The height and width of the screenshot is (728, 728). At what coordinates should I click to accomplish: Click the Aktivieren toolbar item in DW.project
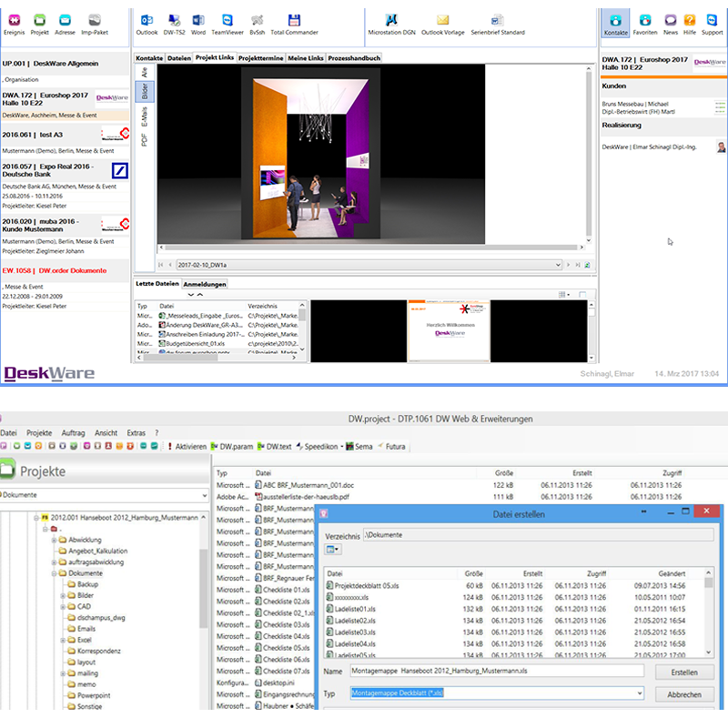click(187, 447)
